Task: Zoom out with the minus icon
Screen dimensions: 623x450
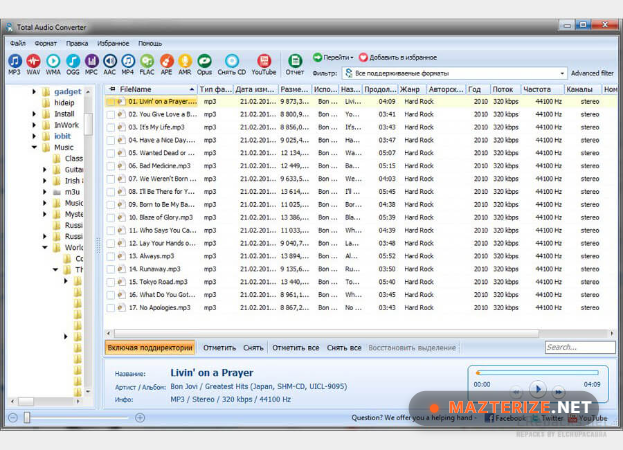Action: coord(13,418)
